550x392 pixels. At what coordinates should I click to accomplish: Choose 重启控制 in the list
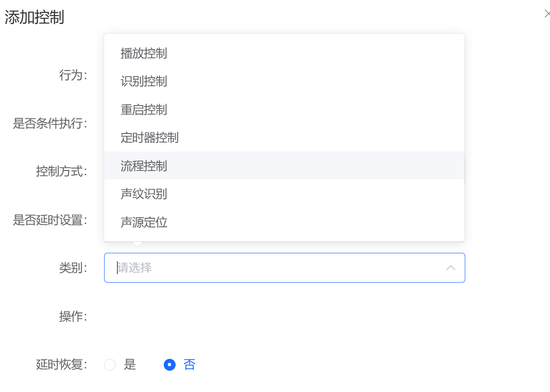point(143,109)
